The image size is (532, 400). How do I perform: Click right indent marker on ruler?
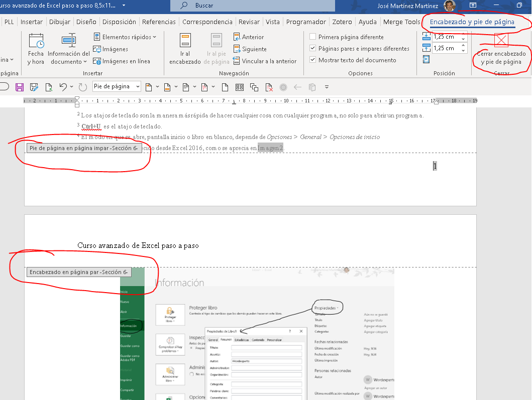pos(436,102)
